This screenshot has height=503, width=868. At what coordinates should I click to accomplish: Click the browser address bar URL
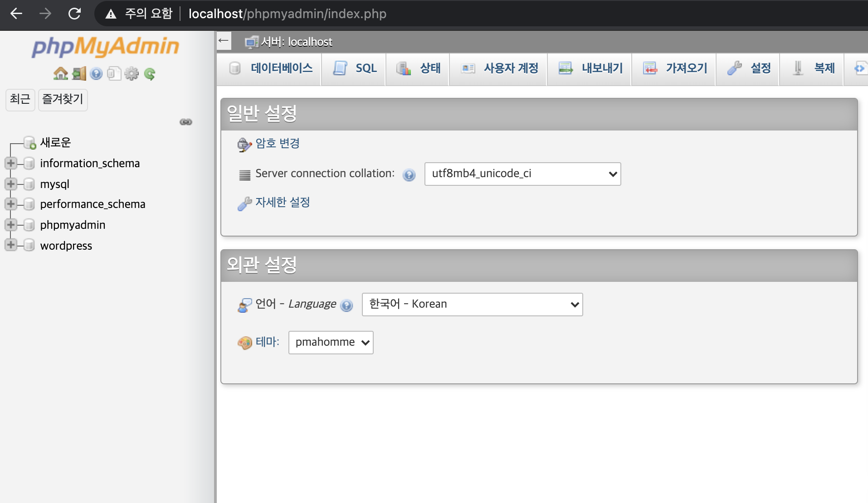pyautogui.click(x=288, y=14)
